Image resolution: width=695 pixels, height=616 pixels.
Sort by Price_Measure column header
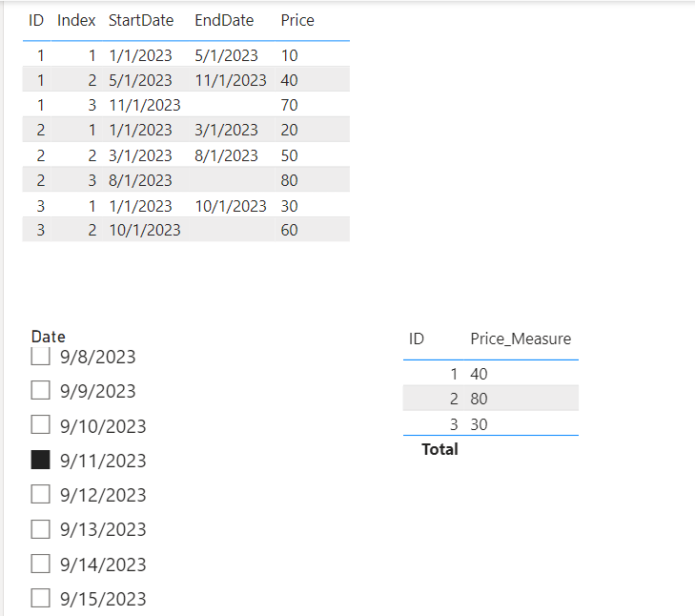[x=521, y=339]
